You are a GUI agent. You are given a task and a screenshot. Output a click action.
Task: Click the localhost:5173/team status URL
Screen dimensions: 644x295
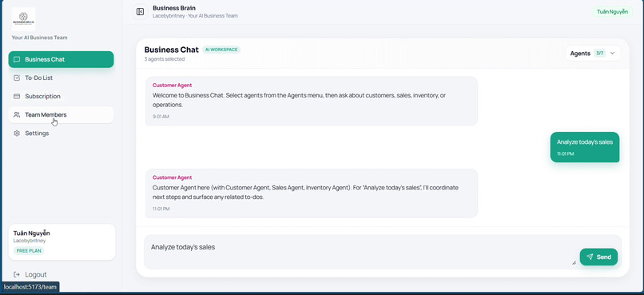click(30, 287)
